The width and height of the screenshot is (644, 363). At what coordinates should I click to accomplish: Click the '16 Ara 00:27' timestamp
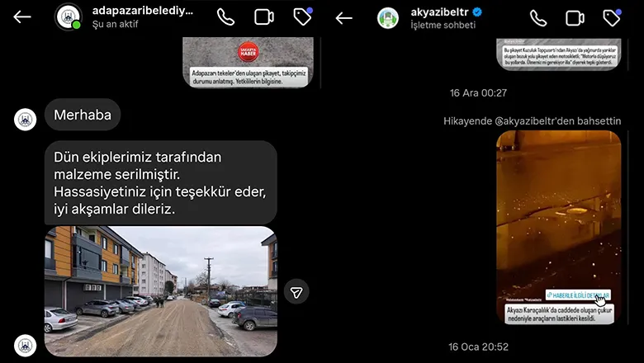coord(479,92)
